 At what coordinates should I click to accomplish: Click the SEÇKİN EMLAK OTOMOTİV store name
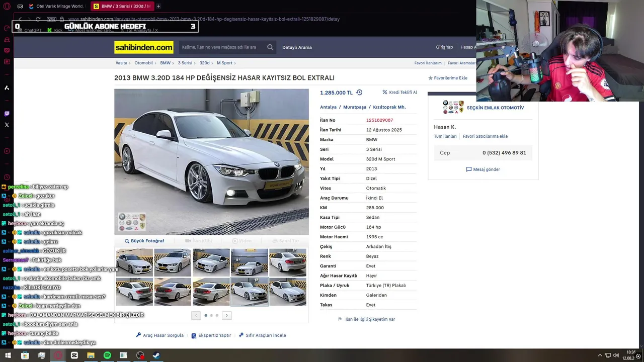click(495, 108)
